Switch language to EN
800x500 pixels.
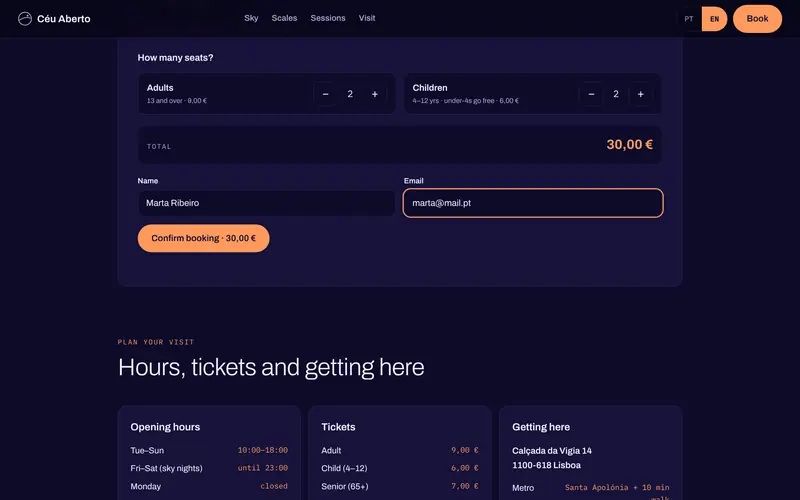point(714,19)
